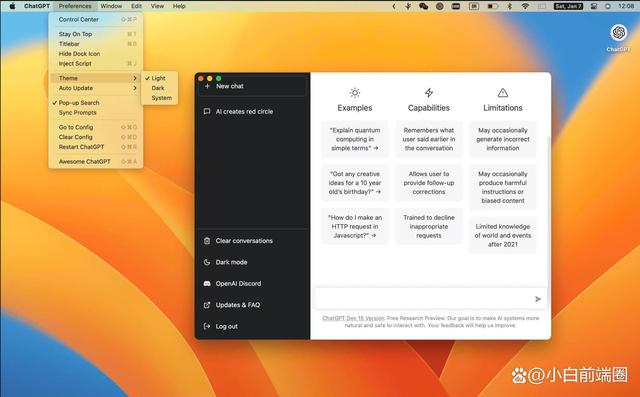Toggle Hide Dock Icon

(x=96, y=54)
